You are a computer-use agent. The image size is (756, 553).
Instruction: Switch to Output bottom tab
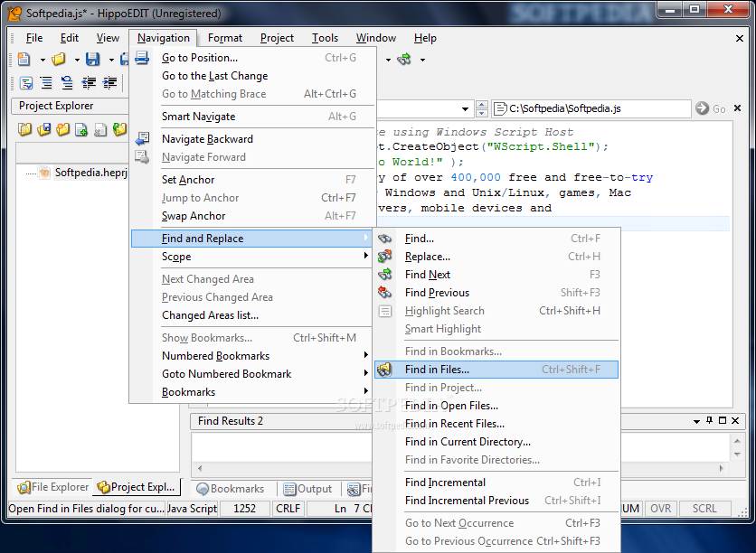point(307,489)
